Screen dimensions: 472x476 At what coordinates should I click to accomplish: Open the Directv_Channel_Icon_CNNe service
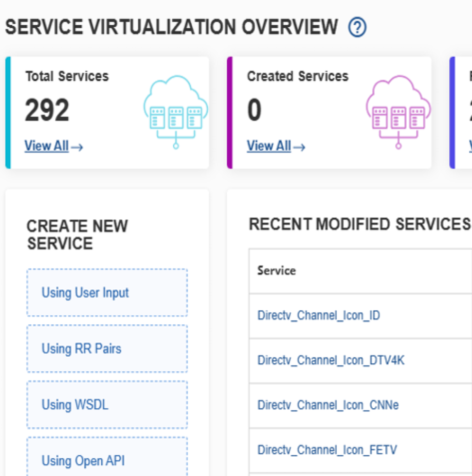click(x=328, y=405)
